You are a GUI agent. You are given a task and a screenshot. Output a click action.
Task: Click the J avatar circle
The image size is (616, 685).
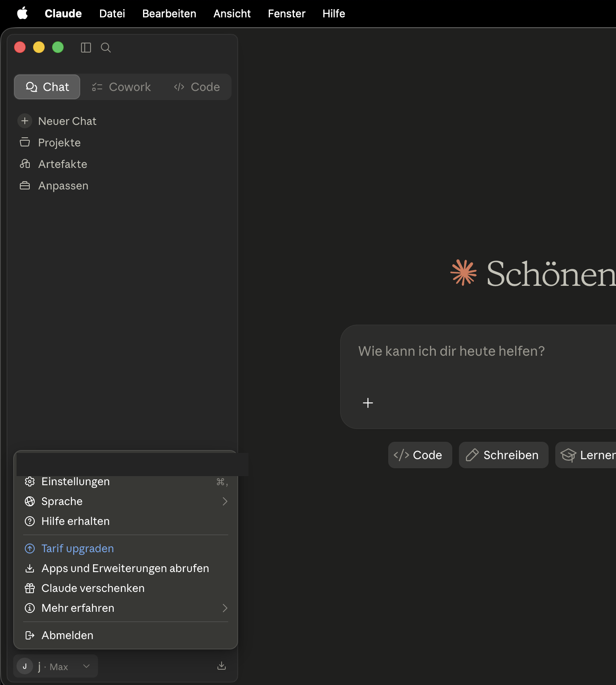[x=25, y=666]
